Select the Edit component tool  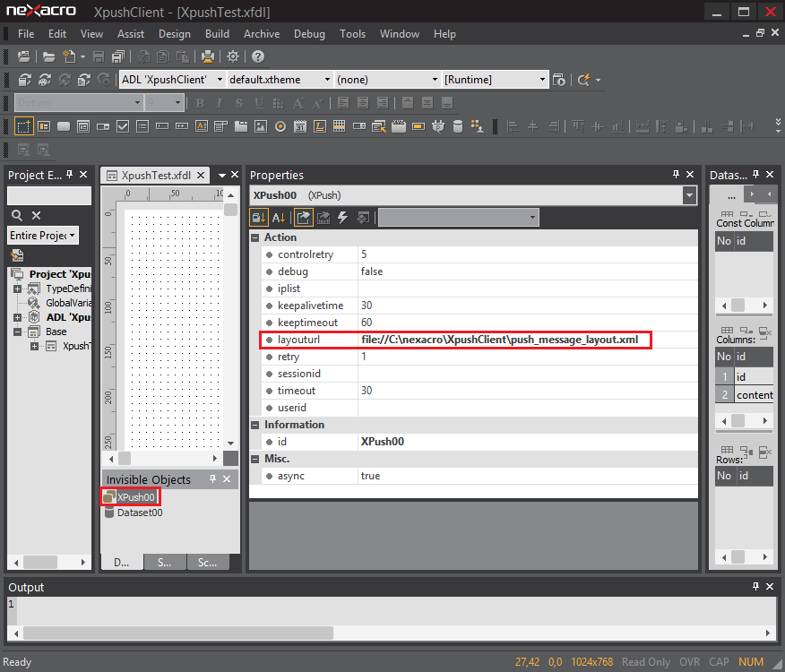pyautogui.click(x=162, y=126)
